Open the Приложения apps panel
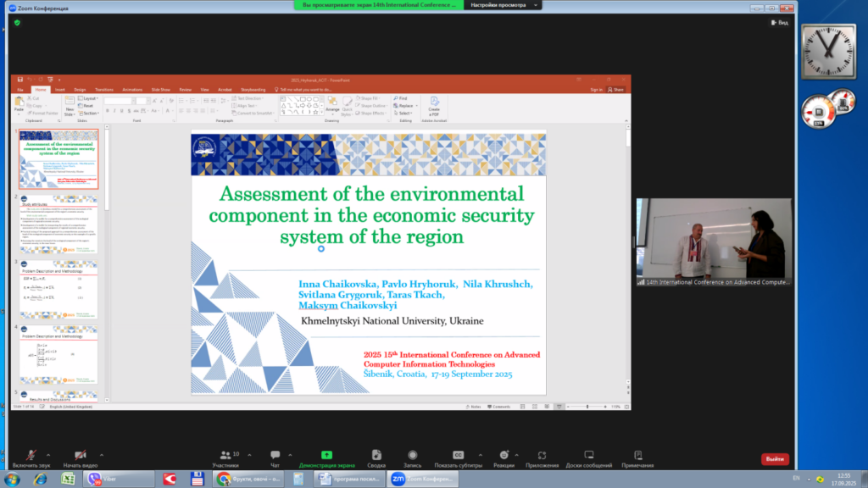 pyautogui.click(x=542, y=457)
